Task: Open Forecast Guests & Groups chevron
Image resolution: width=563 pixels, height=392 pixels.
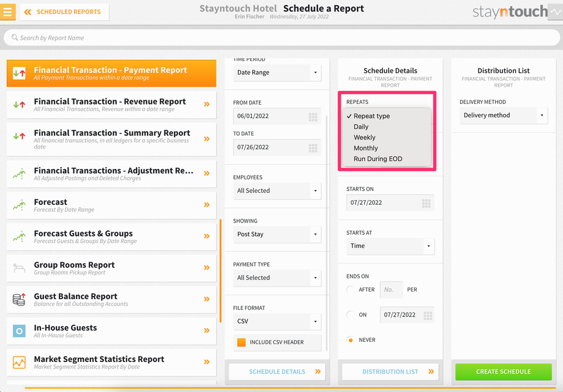Action: click(x=207, y=236)
